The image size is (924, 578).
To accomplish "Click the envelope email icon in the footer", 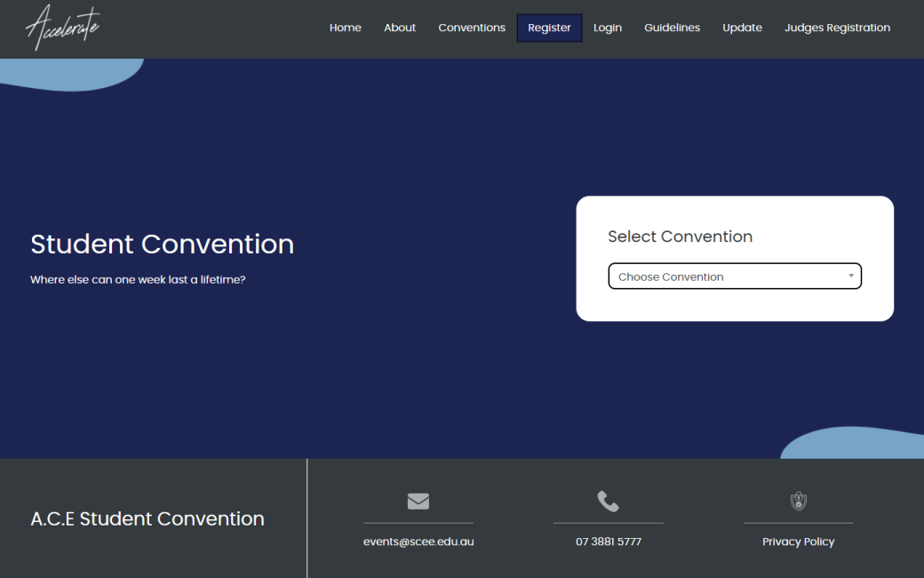I will click(418, 501).
